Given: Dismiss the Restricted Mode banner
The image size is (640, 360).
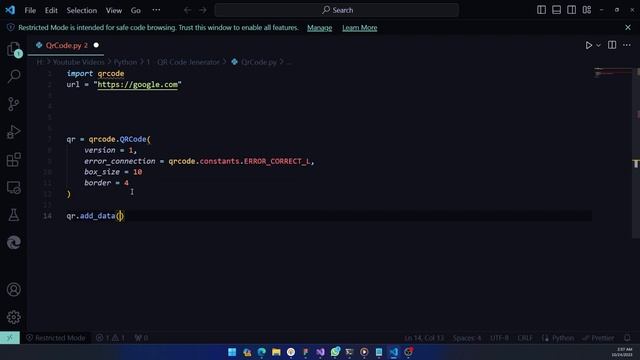Looking at the screenshot, I should click(628, 27).
